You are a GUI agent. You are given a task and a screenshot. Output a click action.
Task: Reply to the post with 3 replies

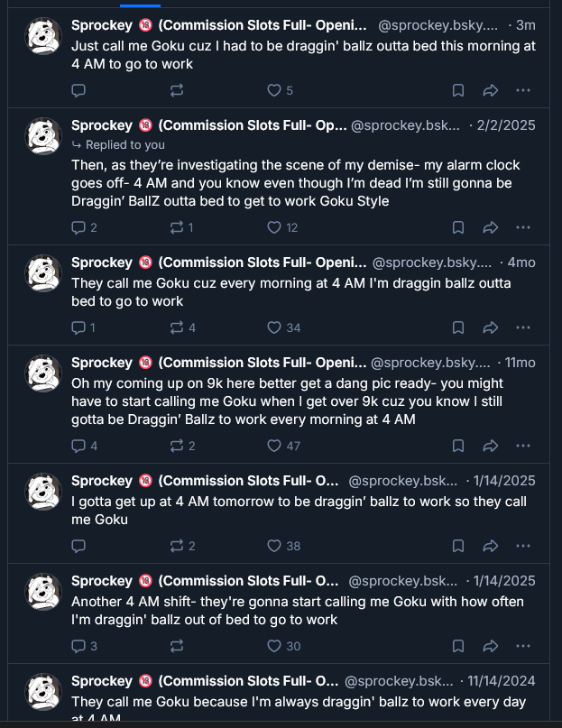(x=78, y=646)
